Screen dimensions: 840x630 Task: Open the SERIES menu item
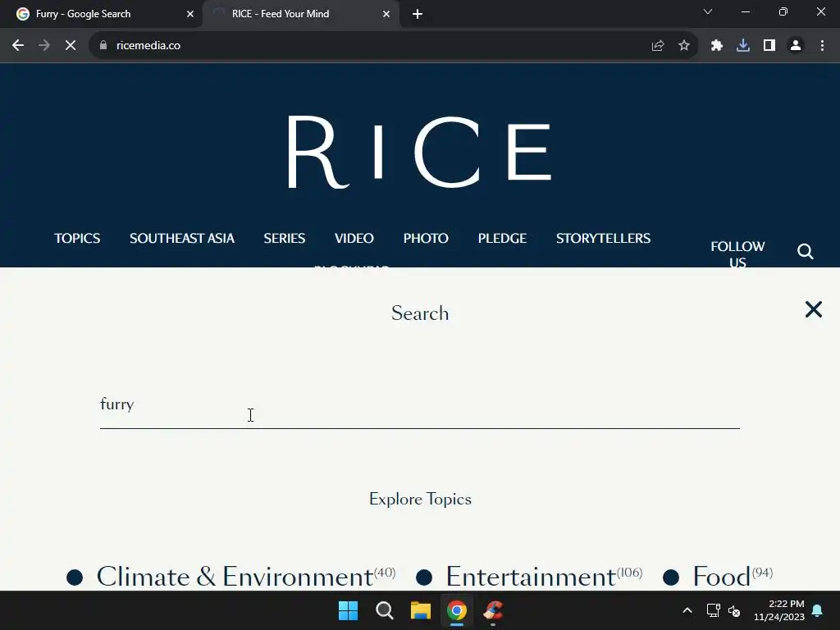pyautogui.click(x=285, y=239)
